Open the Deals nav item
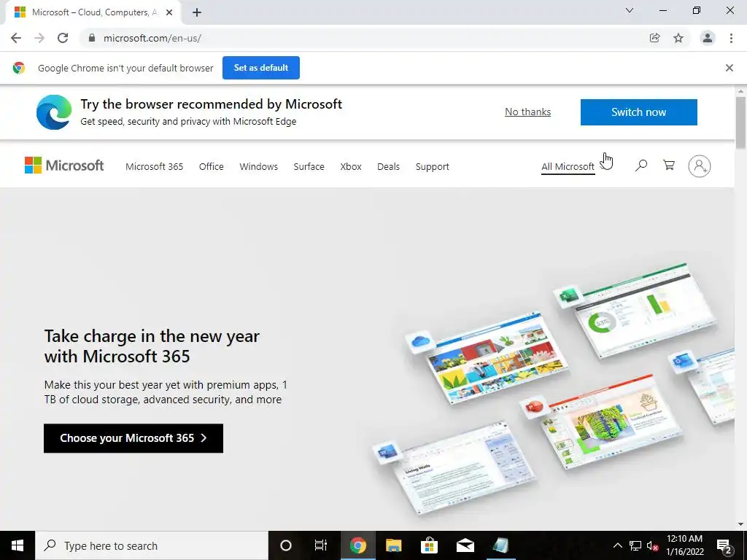 click(x=388, y=167)
